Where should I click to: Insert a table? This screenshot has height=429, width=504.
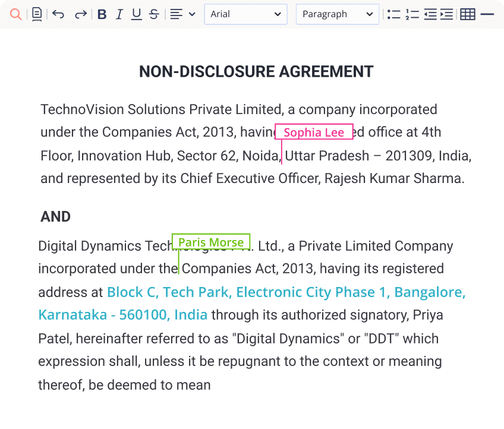468,14
